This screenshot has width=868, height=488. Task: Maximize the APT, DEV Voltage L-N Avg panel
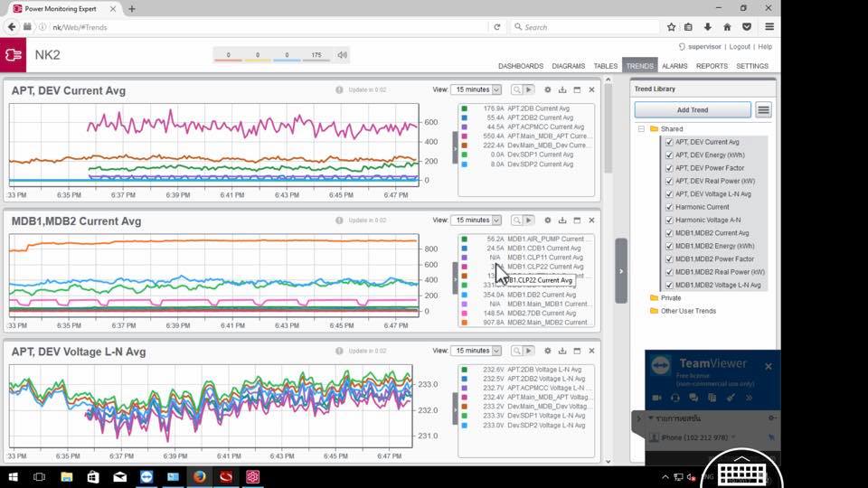(577, 351)
